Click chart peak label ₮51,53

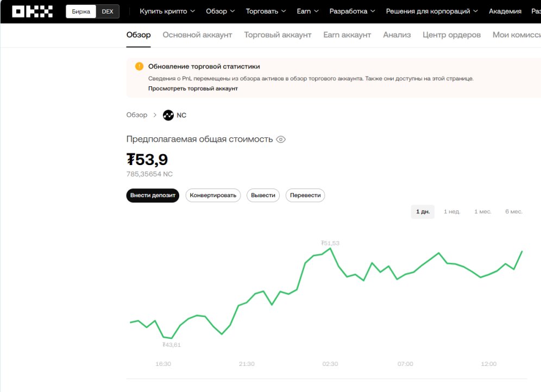click(330, 243)
